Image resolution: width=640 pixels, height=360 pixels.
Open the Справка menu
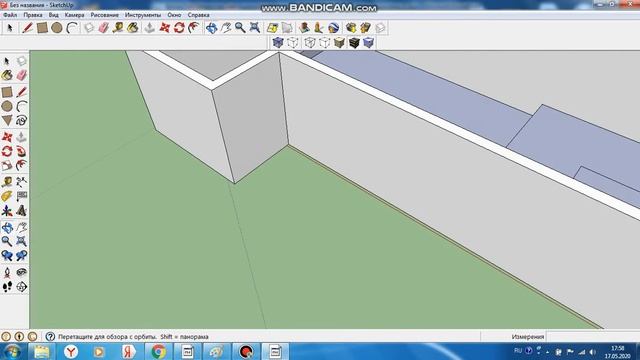coord(198,15)
